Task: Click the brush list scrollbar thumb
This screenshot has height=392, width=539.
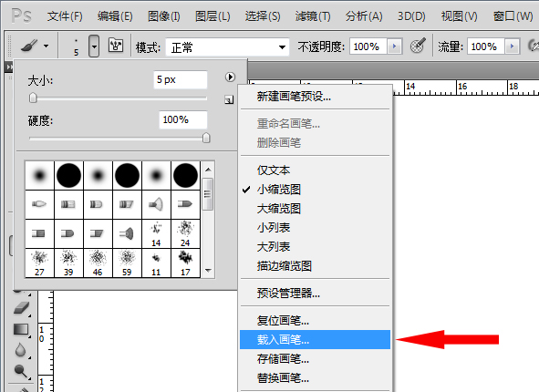Action: click(208, 194)
